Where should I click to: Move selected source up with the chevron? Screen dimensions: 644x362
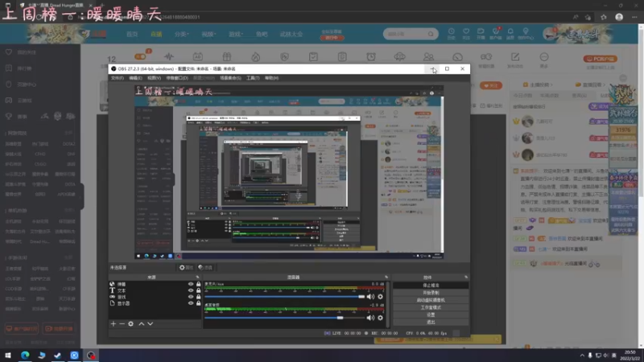click(x=142, y=324)
